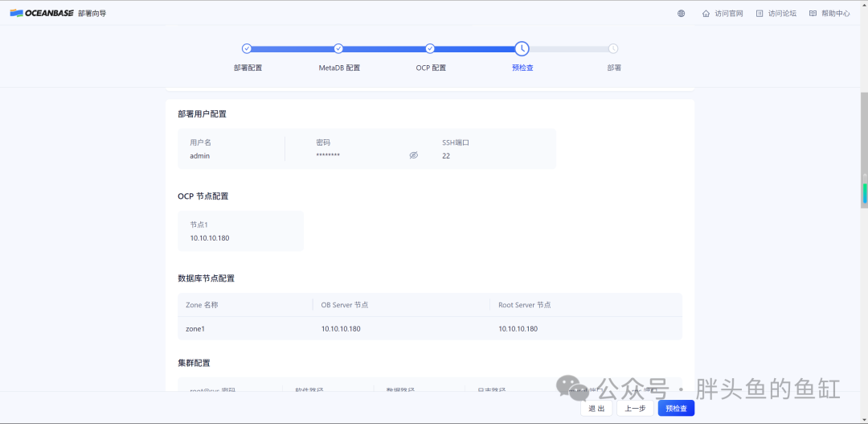
Task: Open 帮助中心 link
Action: pyautogui.click(x=835, y=14)
